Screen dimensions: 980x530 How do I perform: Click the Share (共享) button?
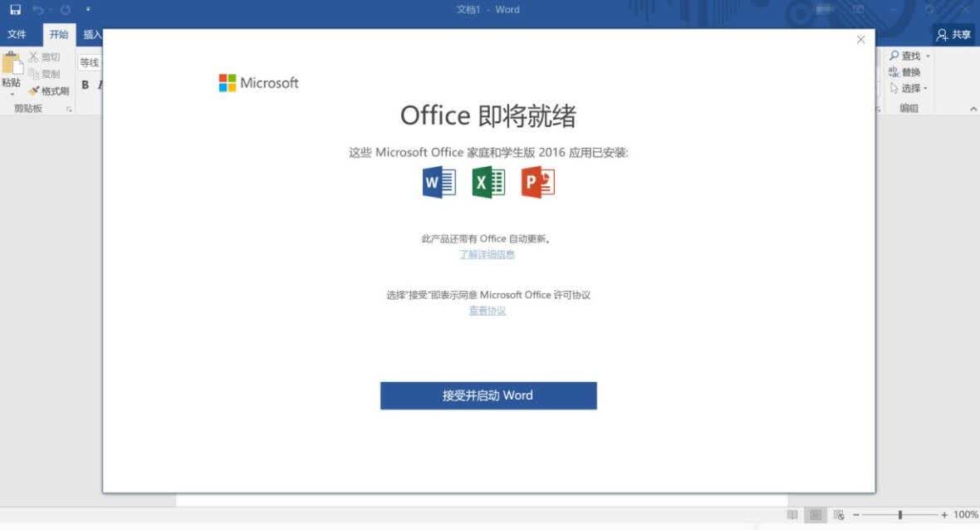(953, 35)
